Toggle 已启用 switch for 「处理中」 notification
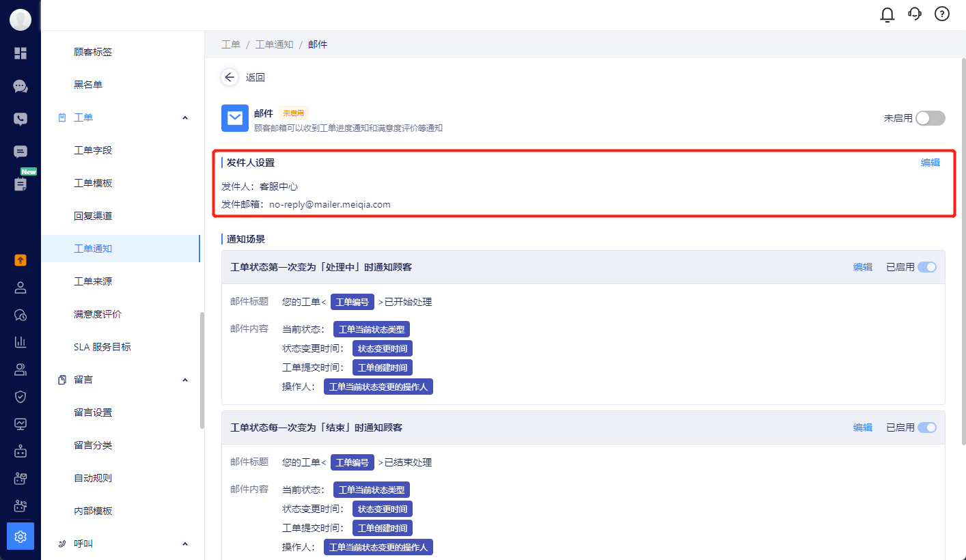Viewport: 966px width, 560px height. pos(927,267)
